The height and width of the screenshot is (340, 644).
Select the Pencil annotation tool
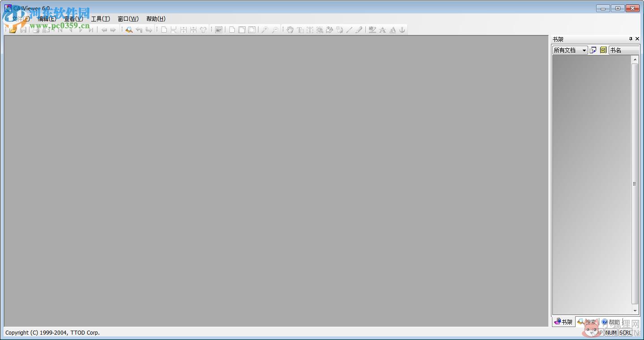(359, 30)
